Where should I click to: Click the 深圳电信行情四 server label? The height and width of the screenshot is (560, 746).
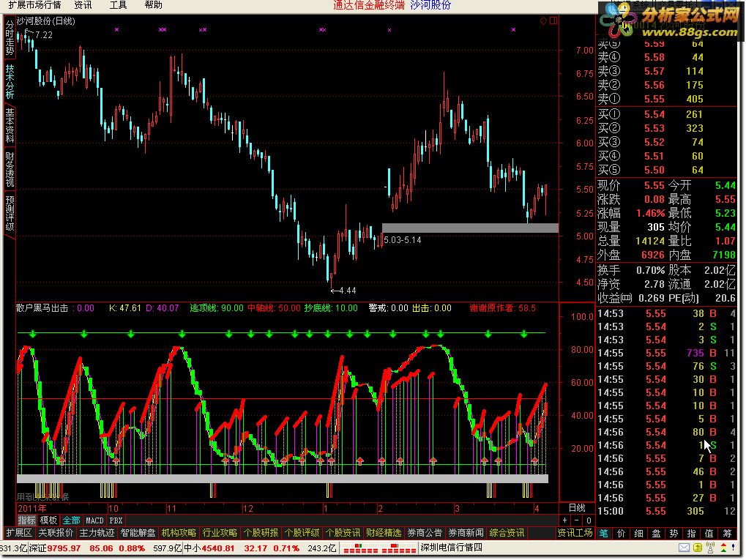[x=452, y=548]
